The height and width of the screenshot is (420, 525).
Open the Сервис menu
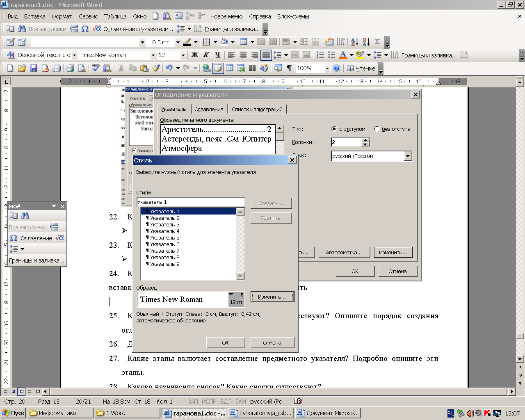(x=88, y=16)
